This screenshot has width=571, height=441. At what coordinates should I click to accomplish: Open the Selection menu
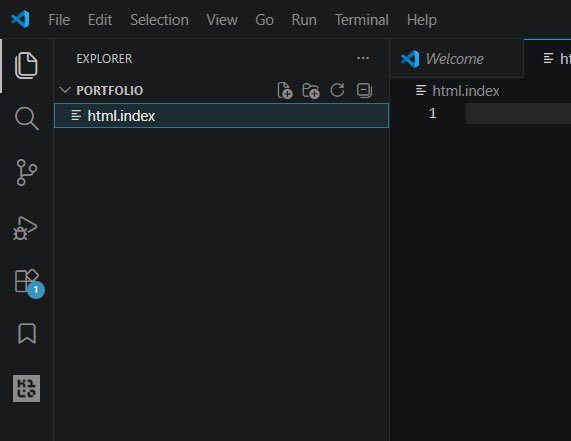[x=160, y=20]
